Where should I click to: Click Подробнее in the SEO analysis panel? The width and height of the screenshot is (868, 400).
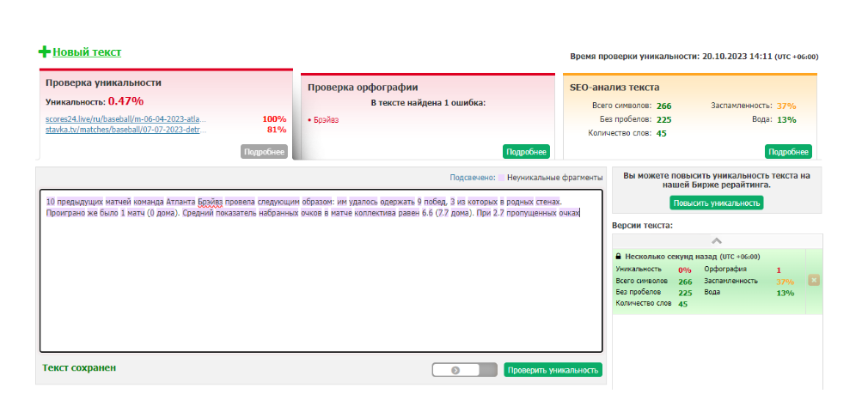[x=788, y=152]
